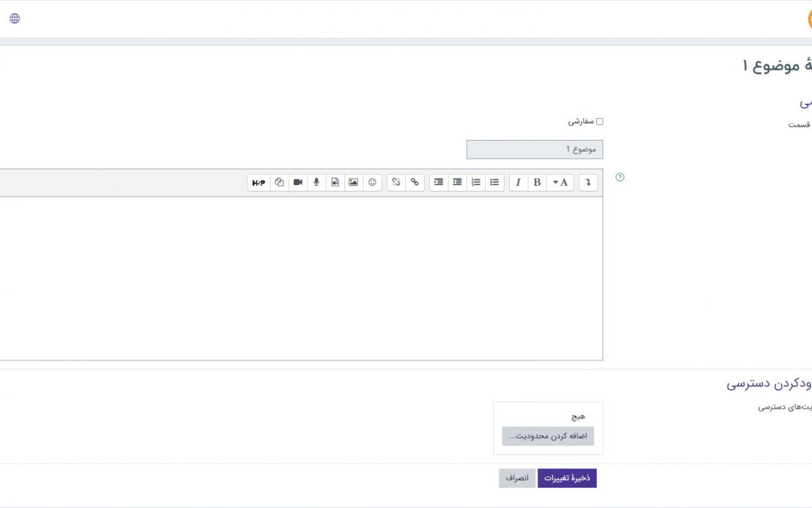Image resolution: width=812 pixels, height=508 pixels.
Task: Click inside the description text editor area
Action: click(x=301, y=278)
